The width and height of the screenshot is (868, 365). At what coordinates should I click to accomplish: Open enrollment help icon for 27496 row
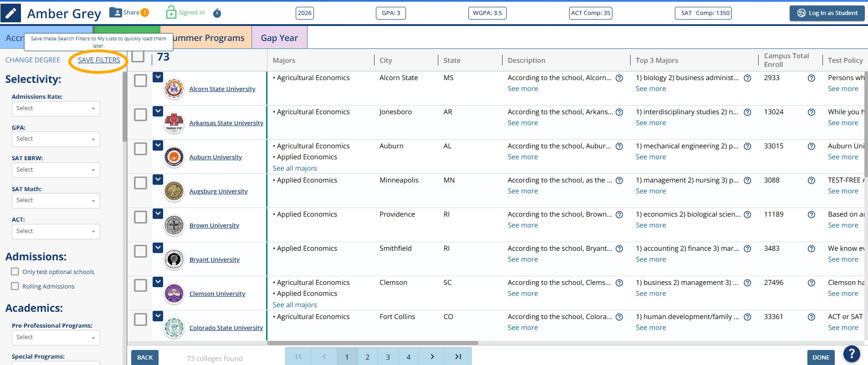tap(812, 283)
